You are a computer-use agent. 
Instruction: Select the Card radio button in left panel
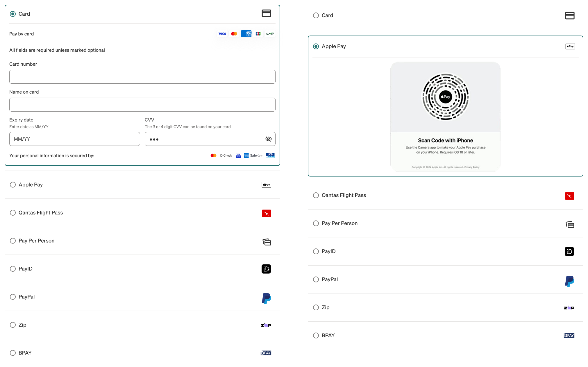click(x=13, y=14)
